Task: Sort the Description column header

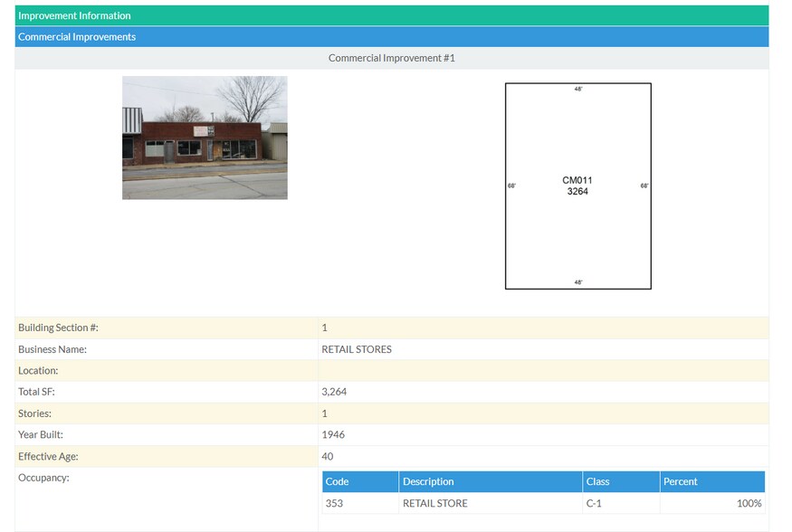Action: click(428, 481)
